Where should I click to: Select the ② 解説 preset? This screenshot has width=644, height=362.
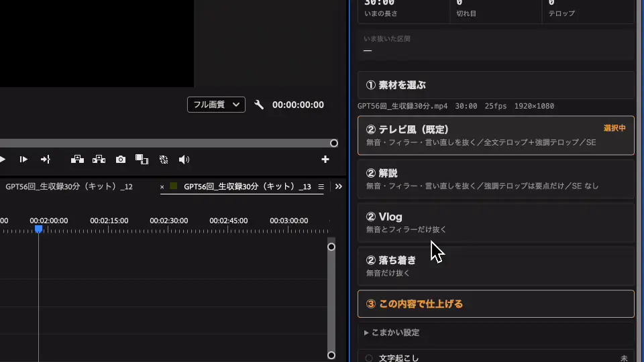tap(496, 179)
